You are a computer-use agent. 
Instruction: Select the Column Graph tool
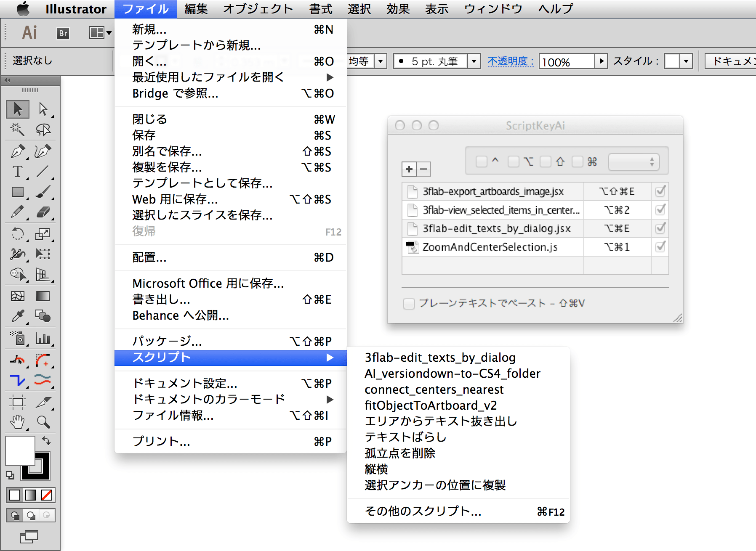pos(43,338)
